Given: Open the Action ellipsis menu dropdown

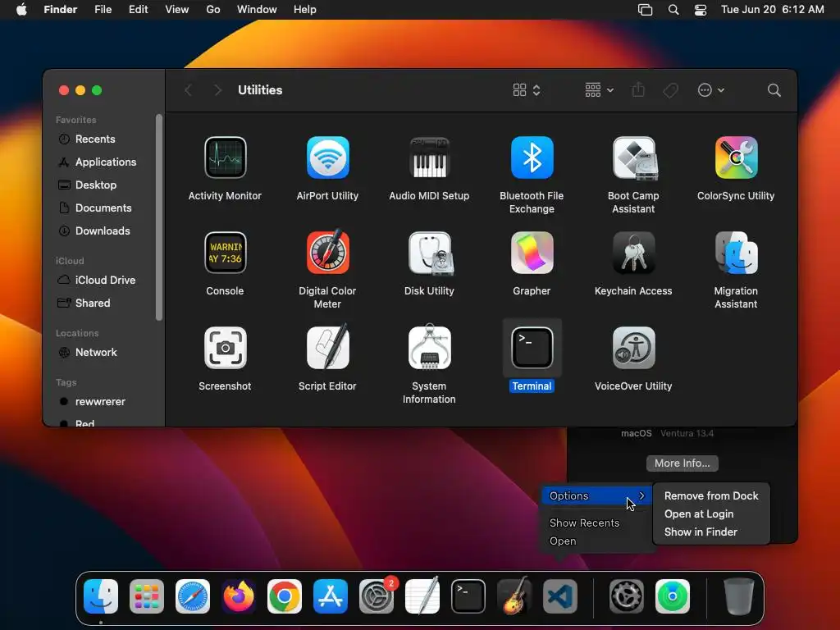Looking at the screenshot, I should tap(711, 90).
